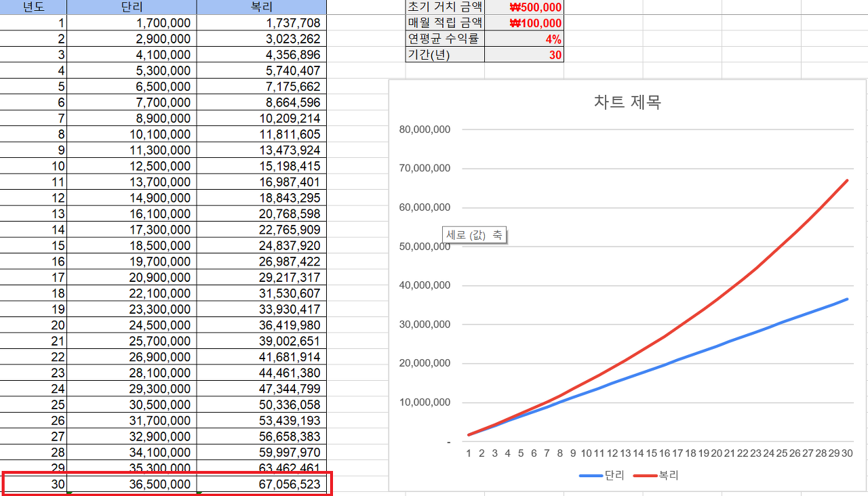
Task: Select the 36,500,000 cell in year 30
Action: pos(132,484)
